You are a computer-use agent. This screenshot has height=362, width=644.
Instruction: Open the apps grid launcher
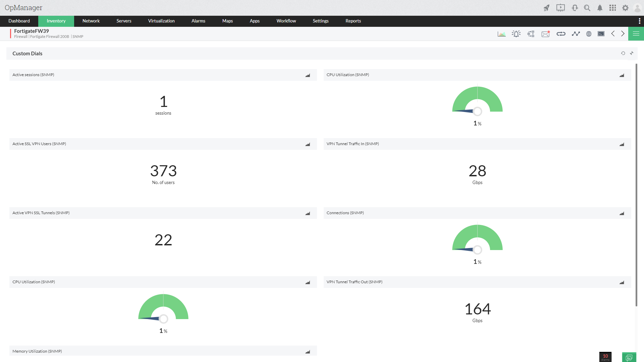[x=612, y=8]
